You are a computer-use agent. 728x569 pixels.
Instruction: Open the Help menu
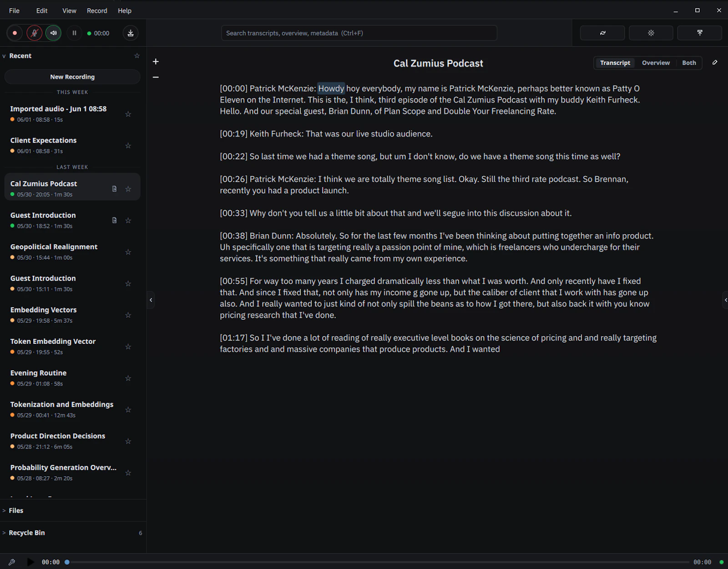coord(125,10)
